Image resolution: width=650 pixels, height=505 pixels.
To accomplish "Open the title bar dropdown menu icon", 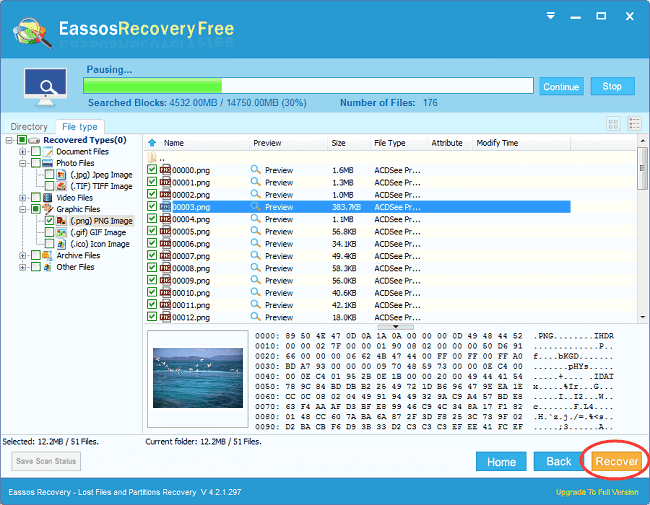I will (x=551, y=16).
